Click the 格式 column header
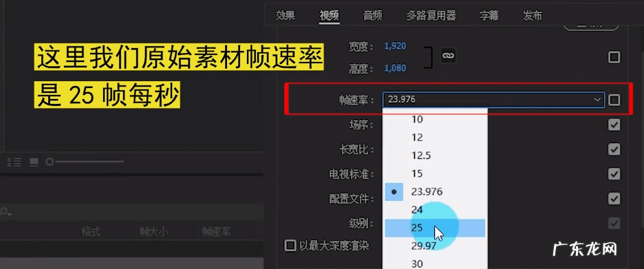 (91, 232)
